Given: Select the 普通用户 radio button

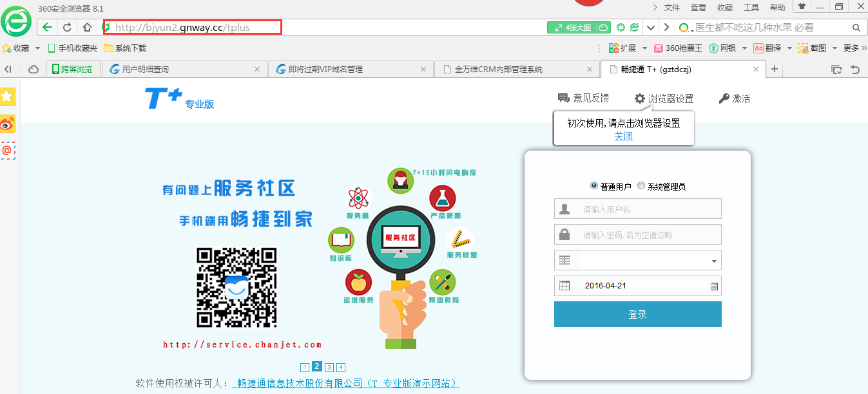Looking at the screenshot, I should 593,185.
